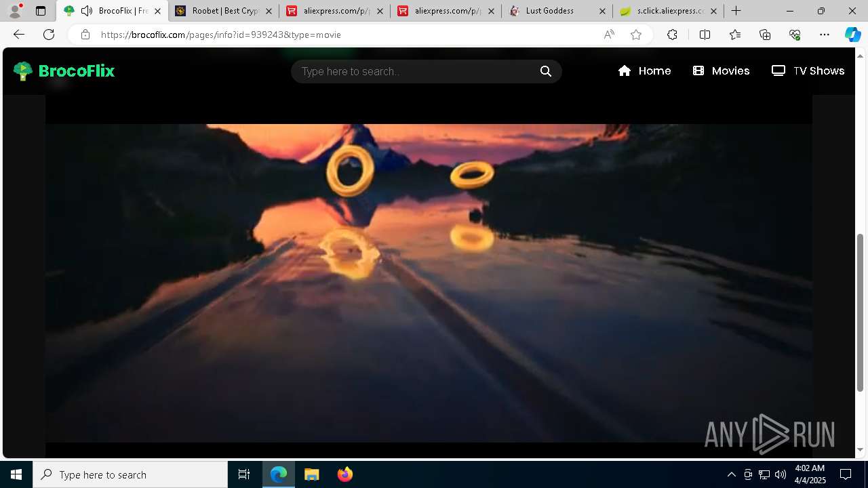Activate Read aloud icon

[x=609, y=35]
